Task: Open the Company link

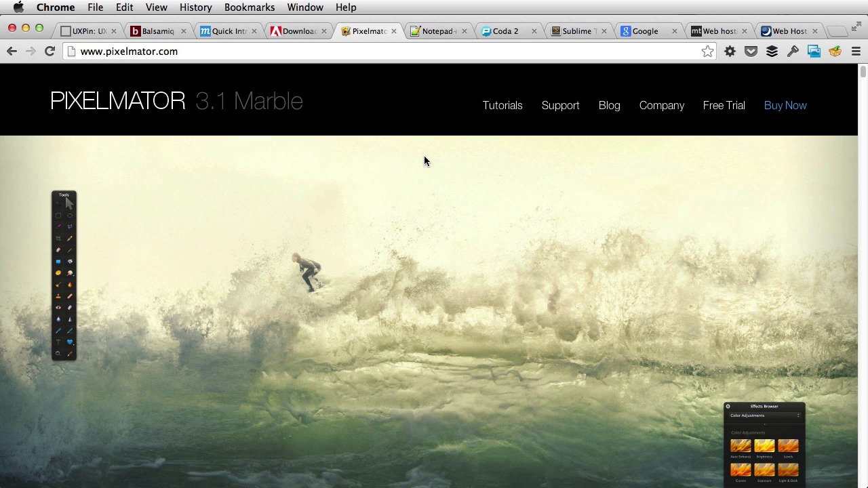Action: (x=662, y=106)
